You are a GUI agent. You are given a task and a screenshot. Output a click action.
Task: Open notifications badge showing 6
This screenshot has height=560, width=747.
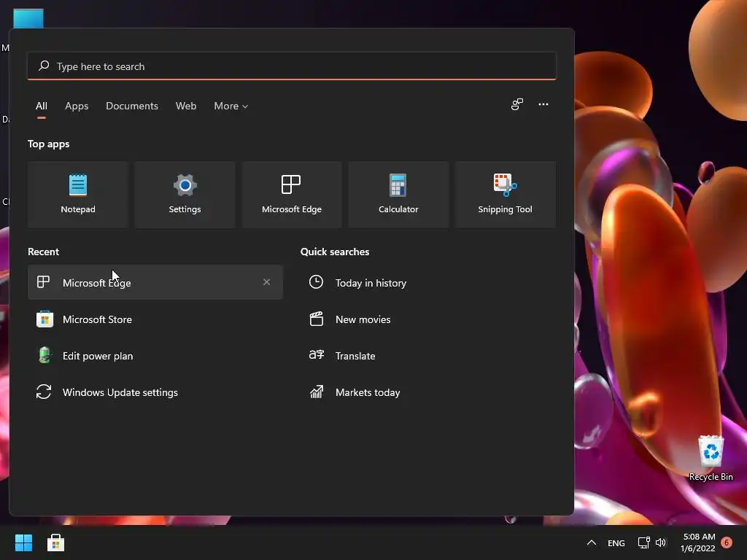727,542
